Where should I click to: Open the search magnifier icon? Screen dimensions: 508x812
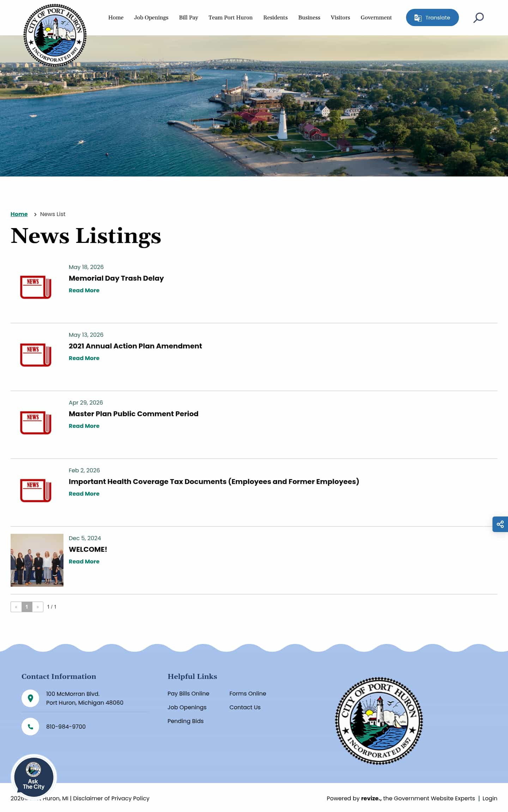pyautogui.click(x=478, y=17)
